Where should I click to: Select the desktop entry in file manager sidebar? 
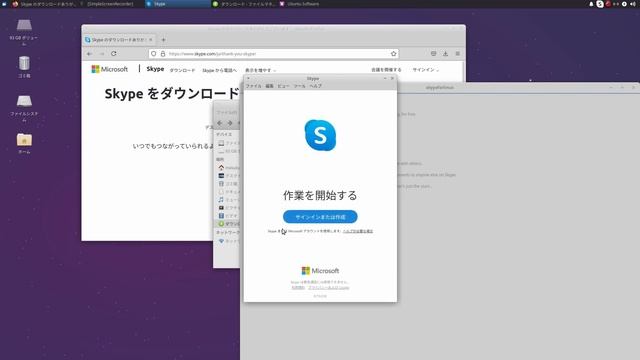(229, 176)
